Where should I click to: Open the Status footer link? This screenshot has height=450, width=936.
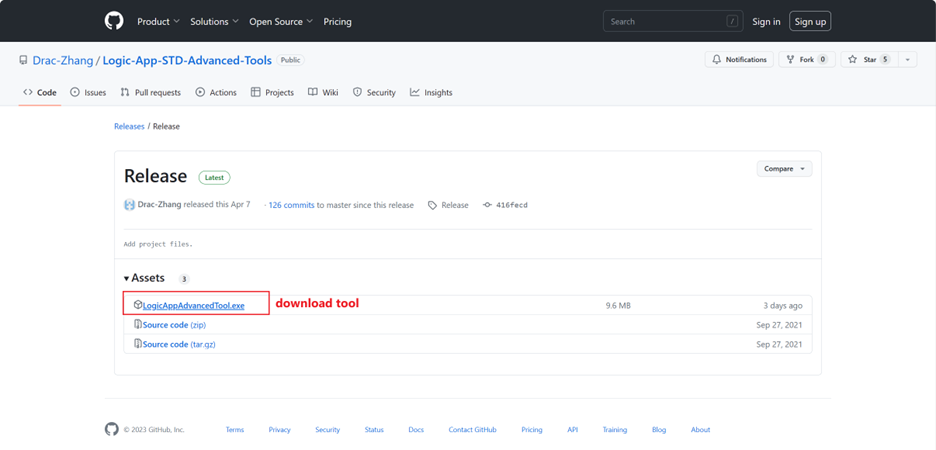374,430
